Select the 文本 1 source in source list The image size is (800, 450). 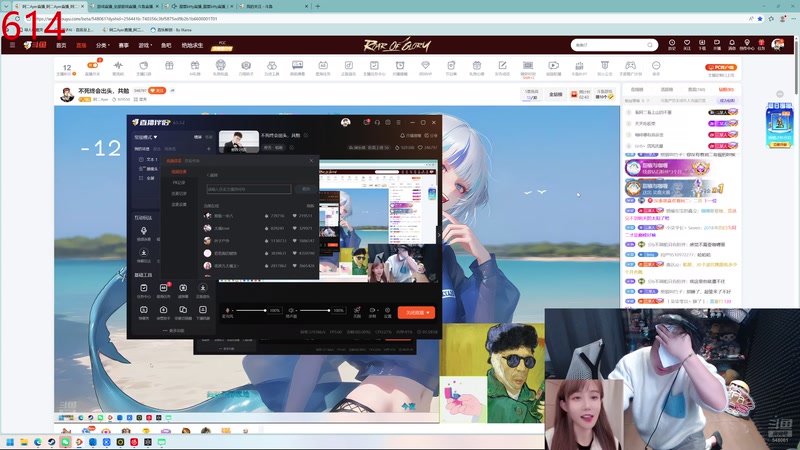(x=148, y=159)
